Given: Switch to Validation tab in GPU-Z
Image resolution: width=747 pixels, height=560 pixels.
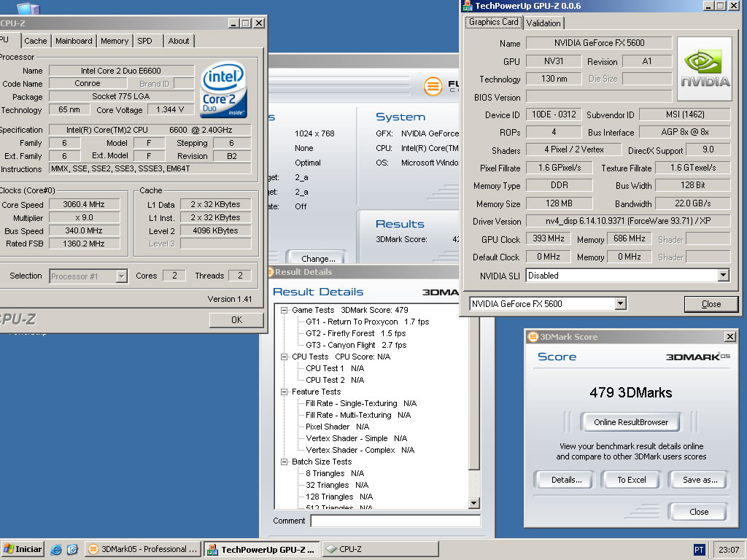Looking at the screenshot, I should (x=543, y=23).
